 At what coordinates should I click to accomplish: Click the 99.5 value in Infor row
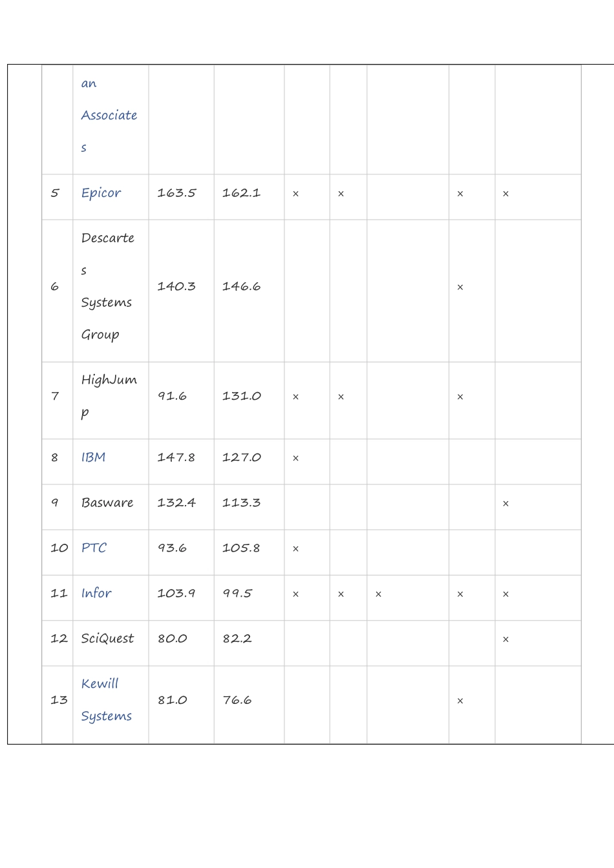[x=237, y=593]
